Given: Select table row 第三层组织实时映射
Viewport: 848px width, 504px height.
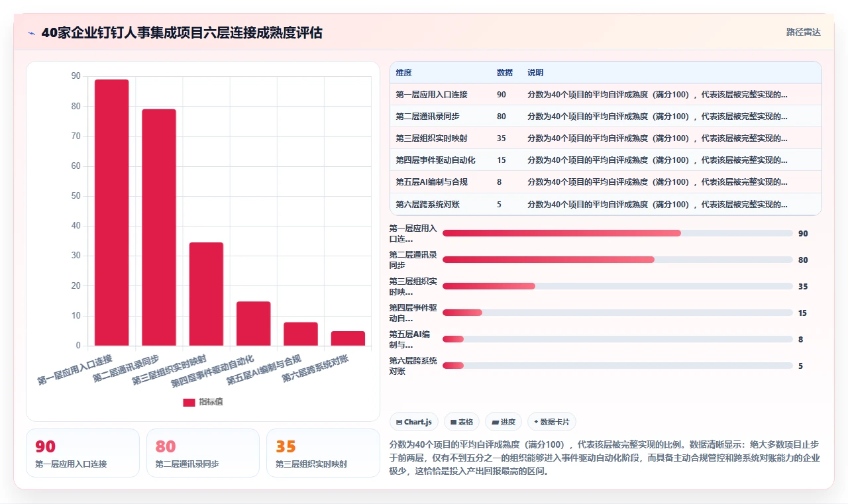Looking at the screenshot, I should 606,138.
